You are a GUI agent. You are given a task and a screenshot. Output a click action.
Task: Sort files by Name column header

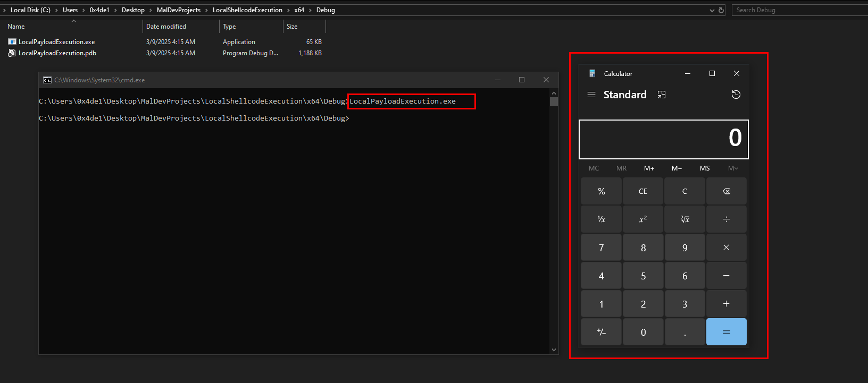click(x=16, y=27)
